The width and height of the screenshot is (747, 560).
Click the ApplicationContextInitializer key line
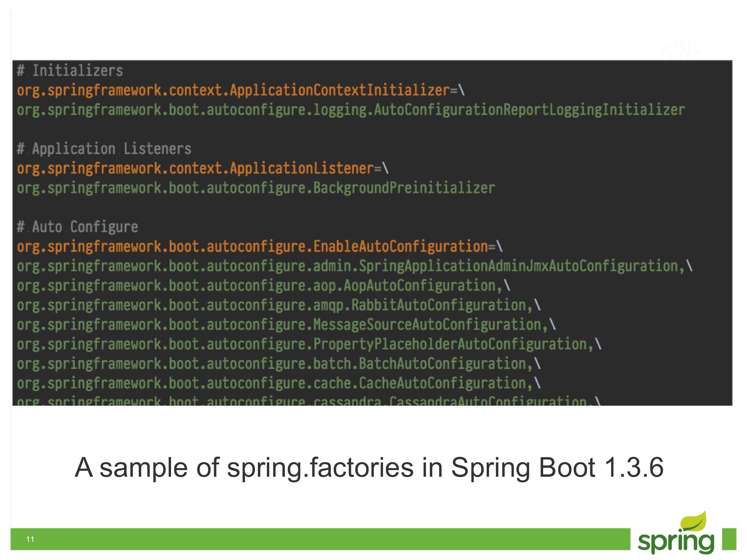(x=240, y=91)
